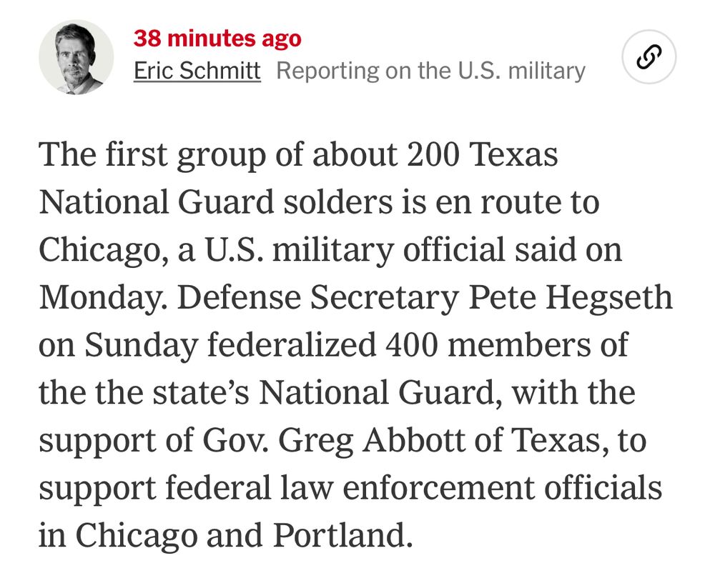Click the word 'federalized'
Image resolution: width=715 pixels, height=588 pixels.
click(292, 344)
